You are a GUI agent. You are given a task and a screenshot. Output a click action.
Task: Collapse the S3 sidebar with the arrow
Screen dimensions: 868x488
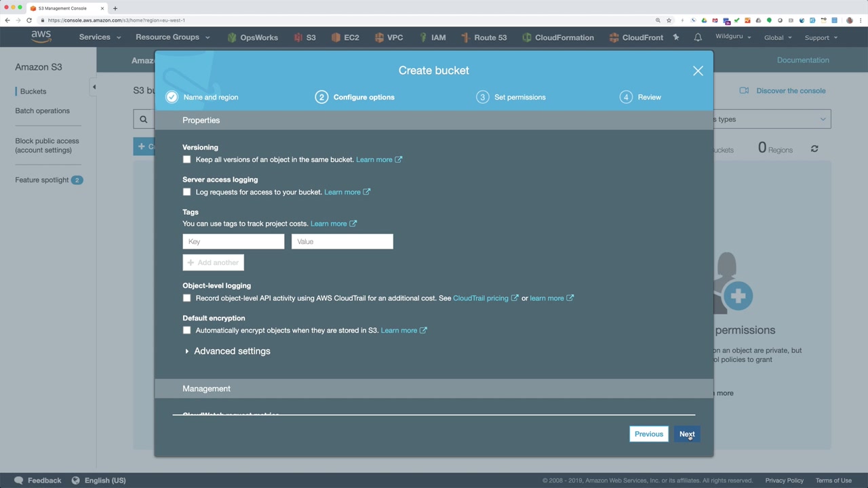tap(94, 87)
